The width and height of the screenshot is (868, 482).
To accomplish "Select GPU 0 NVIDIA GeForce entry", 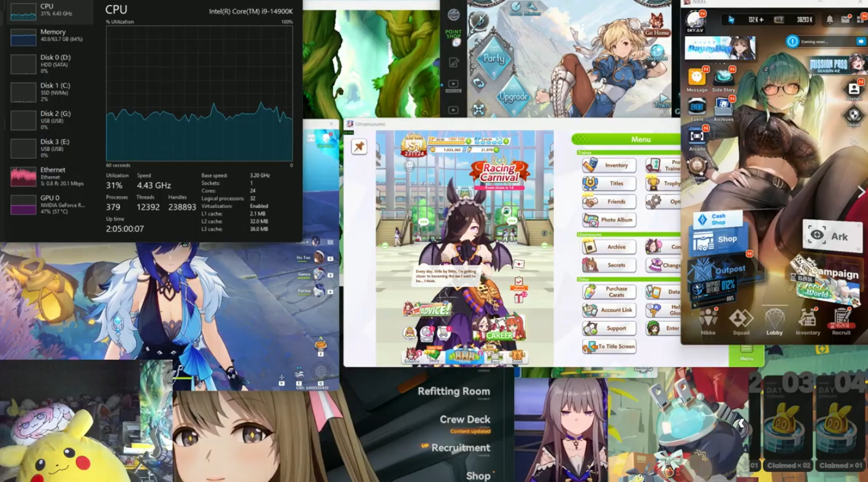I will [x=49, y=204].
